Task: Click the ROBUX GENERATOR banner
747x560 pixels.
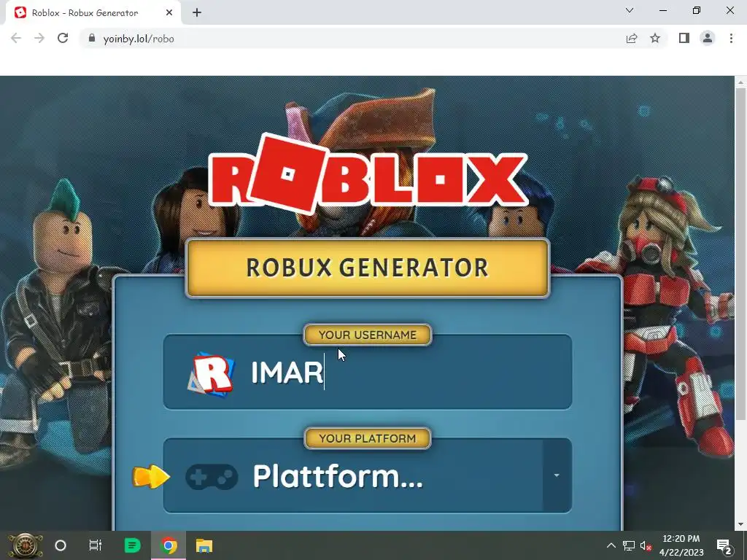Action: point(368,268)
